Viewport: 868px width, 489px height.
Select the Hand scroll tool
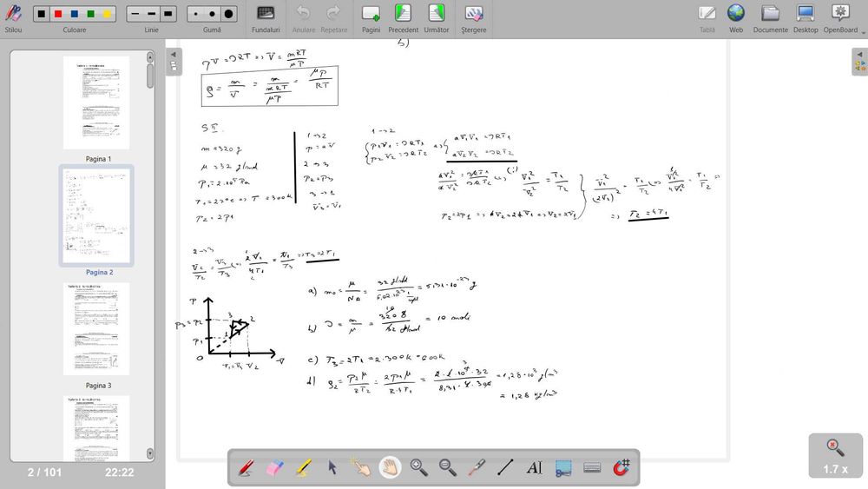390,468
